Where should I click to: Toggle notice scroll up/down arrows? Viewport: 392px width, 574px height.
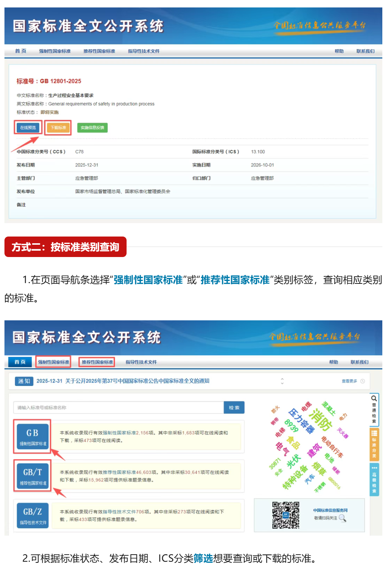282,381
